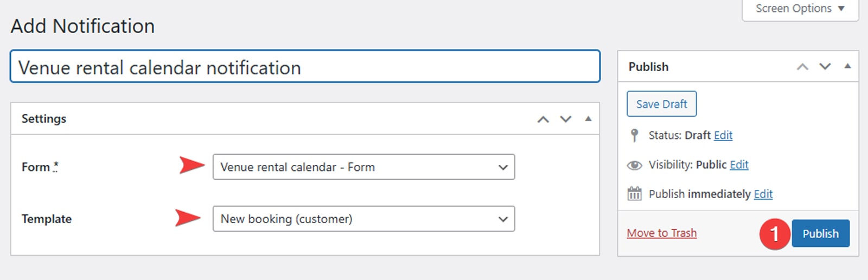This screenshot has height=280, width=868.
Task: Collapse the Publish panel toggle triangle
Action: [x=847, y=66]
